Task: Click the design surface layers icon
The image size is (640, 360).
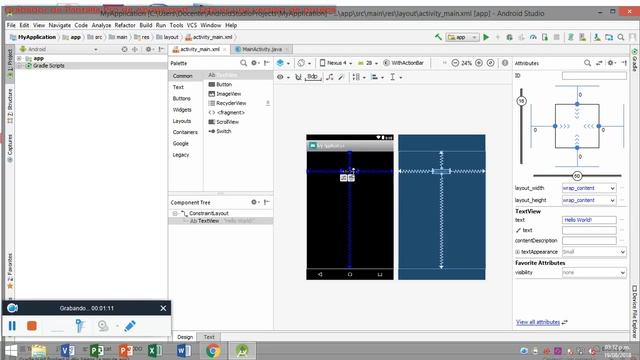Action: point(280,63)
